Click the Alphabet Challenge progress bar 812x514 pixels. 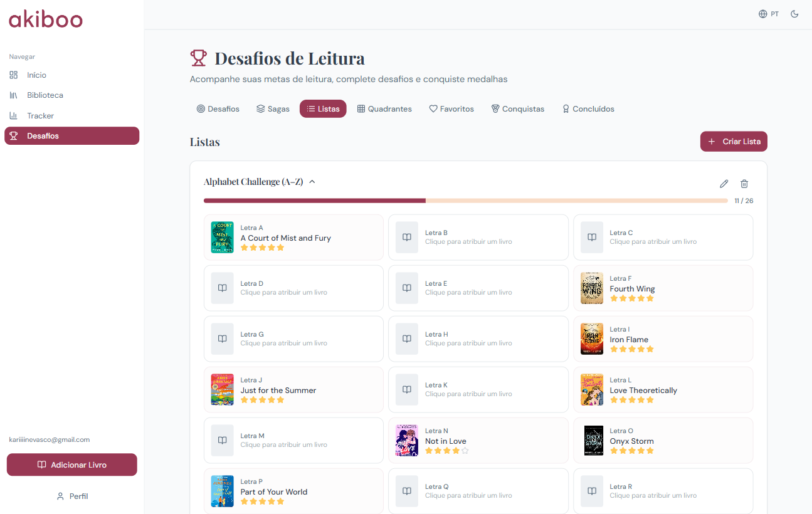466,201
